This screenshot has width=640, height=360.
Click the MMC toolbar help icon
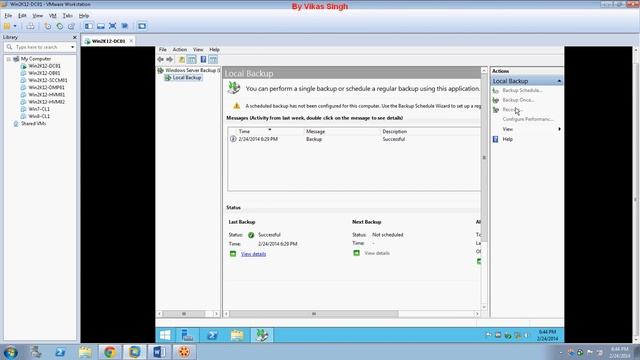203,60
